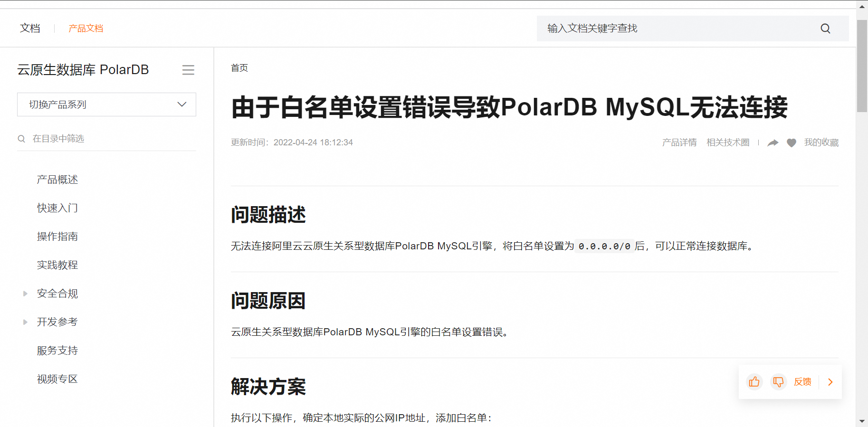The height and width of the screenshot is (427, 868).
Task: Click the thumbs-up feedback icon
Action: 754,382
